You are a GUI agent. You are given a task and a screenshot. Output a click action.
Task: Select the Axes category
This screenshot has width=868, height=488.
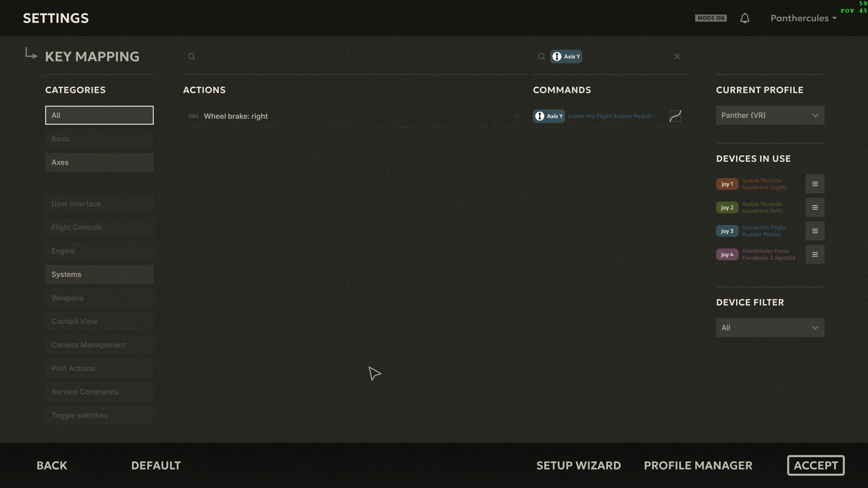point(99,162)
